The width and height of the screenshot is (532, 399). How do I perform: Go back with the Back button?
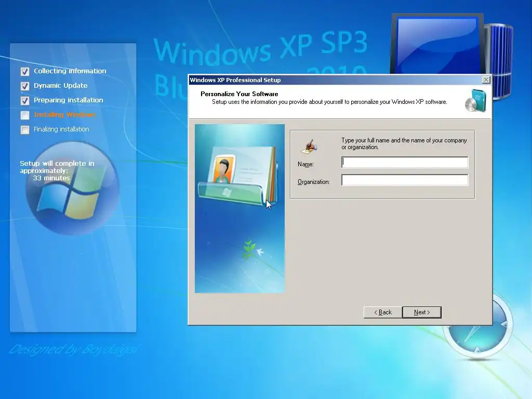[x=383, y=312]
